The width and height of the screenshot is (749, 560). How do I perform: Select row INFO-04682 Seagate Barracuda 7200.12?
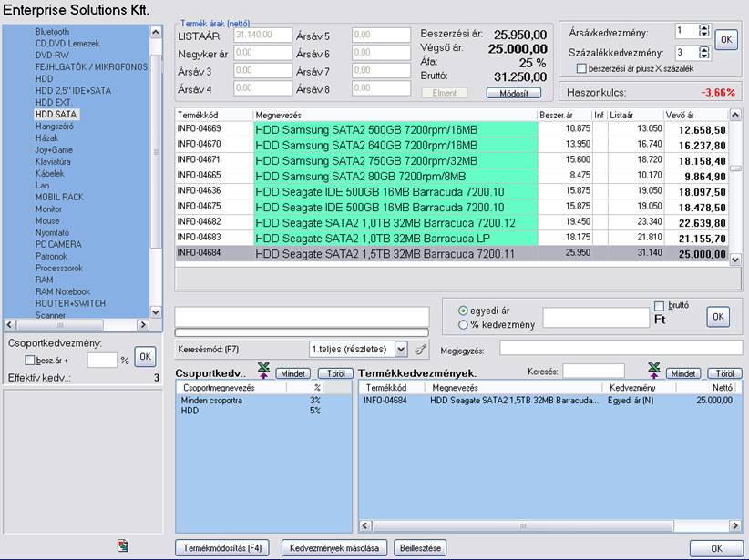coord(451,222)
